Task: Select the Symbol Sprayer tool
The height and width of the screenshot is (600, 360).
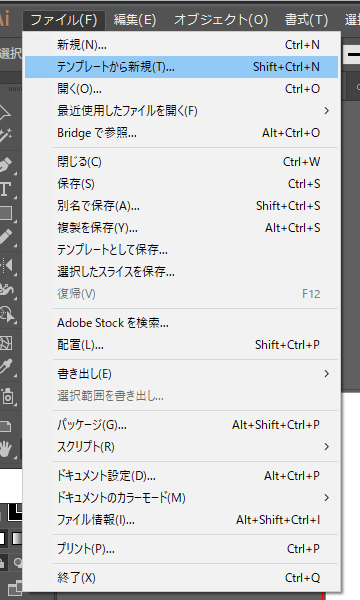Action: 7,396
